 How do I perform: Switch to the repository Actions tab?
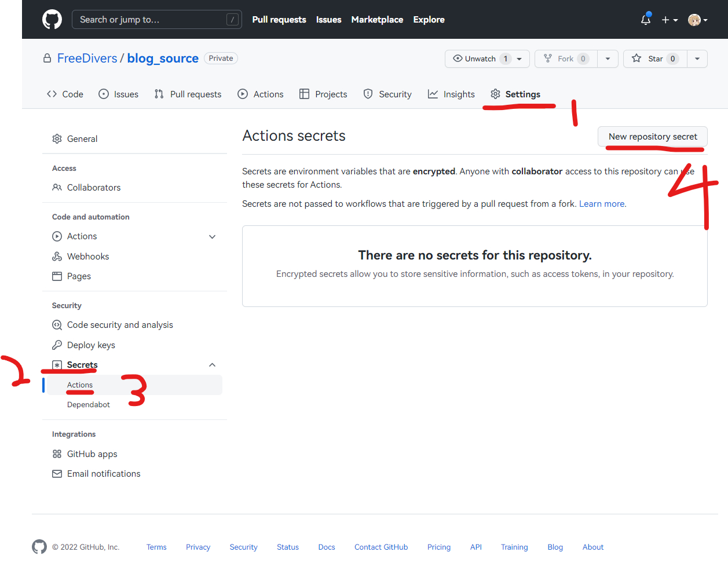(x=261, y=94)
